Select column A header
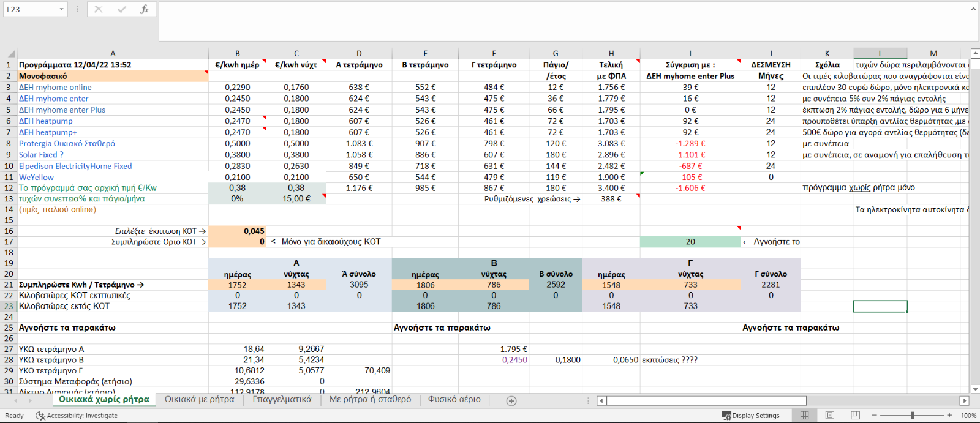This screenshot has height=423, width=980. (x=113, y=54)
